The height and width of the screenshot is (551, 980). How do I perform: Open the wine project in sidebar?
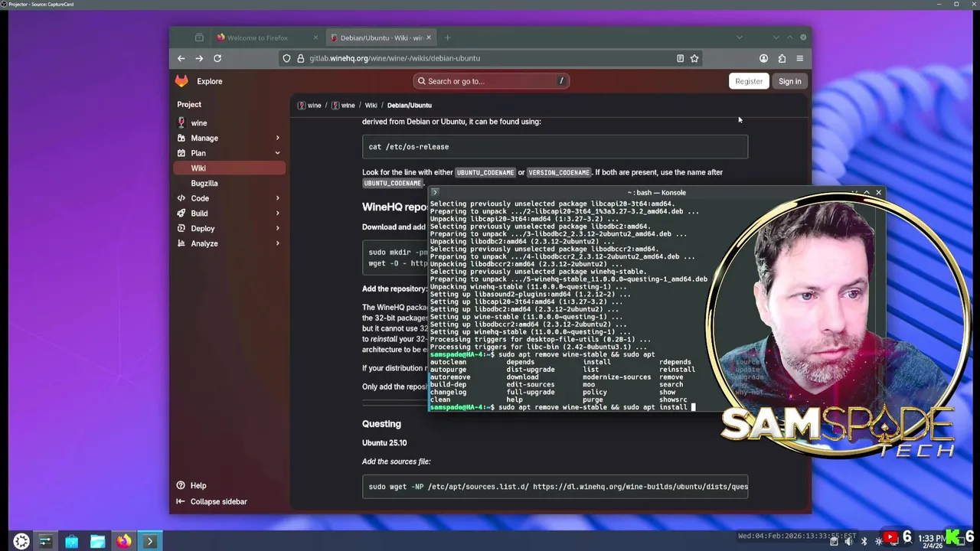coord(230,122)
